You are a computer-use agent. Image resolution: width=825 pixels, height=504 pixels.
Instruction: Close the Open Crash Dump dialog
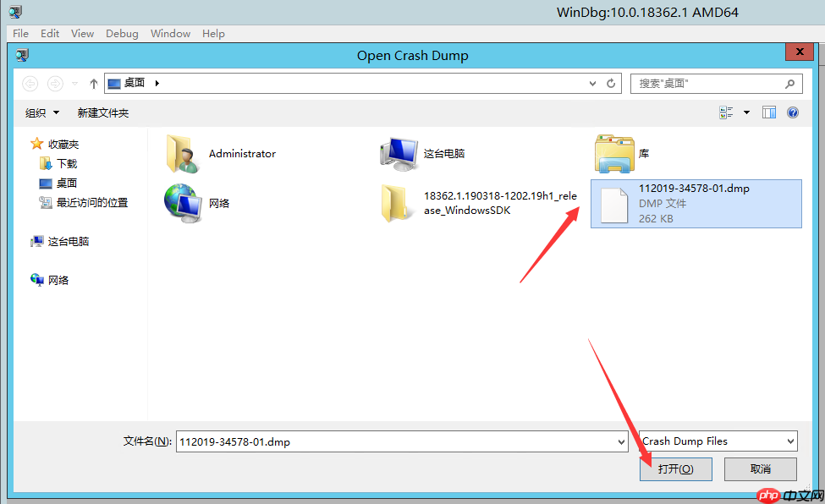800,52
